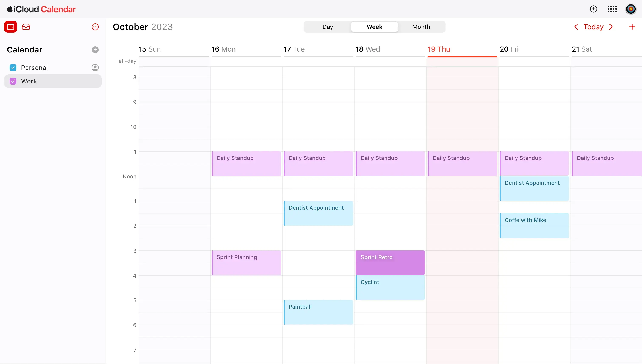The height and width of the screenshot is (364, 642).
Task: Click Today button to return to current date
Action: 594,27
